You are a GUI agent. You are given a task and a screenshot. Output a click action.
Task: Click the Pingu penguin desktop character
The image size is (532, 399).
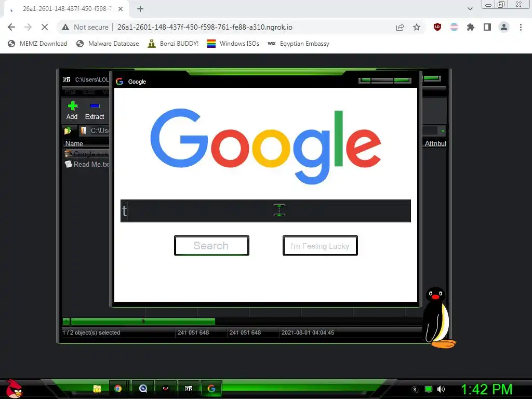(x=438, y=317)
